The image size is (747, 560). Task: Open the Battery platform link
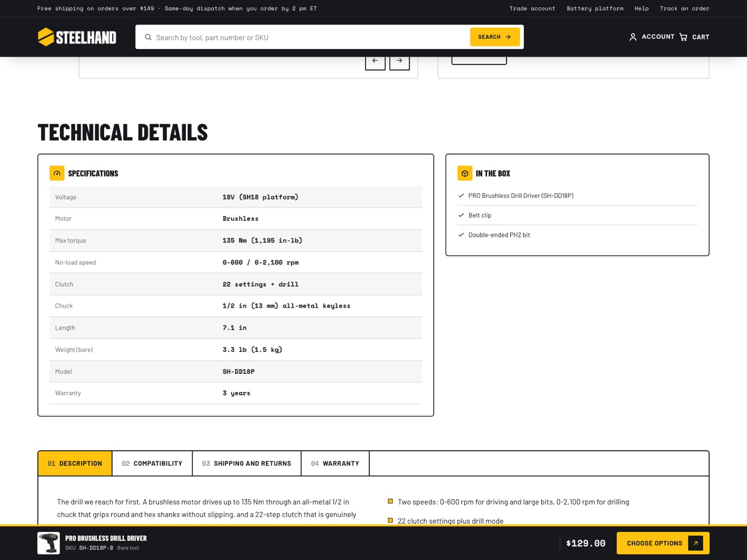pos(595,9)
